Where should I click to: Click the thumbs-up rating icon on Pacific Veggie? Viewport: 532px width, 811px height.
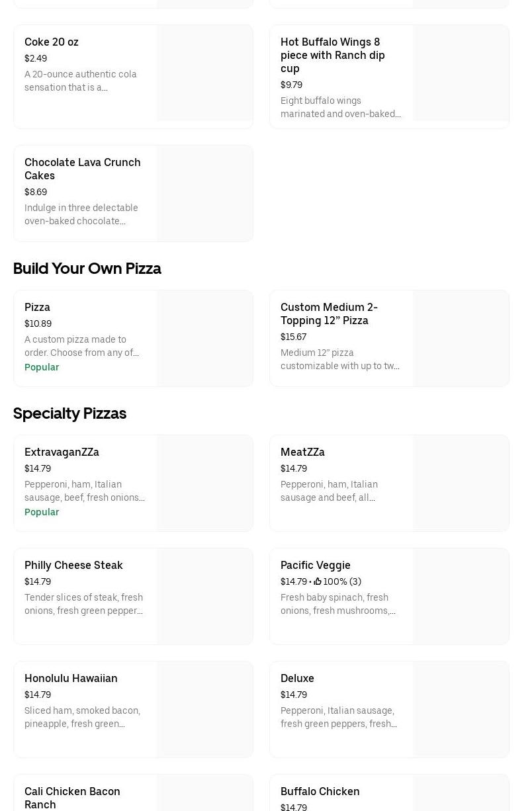pos(318,581)
